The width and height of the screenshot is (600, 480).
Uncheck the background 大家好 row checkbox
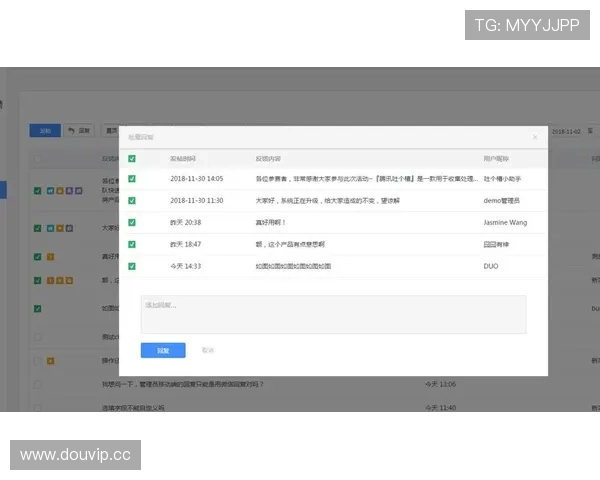38,228
